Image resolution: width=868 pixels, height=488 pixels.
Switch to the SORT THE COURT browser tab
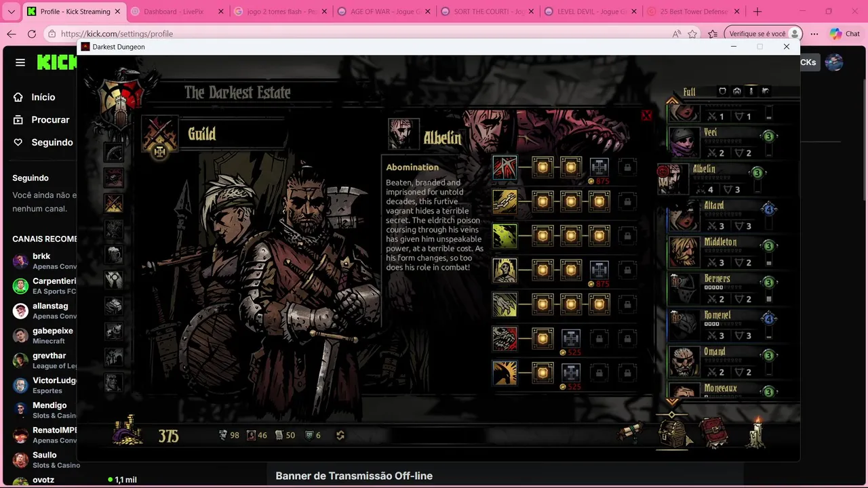click(488, 12)
